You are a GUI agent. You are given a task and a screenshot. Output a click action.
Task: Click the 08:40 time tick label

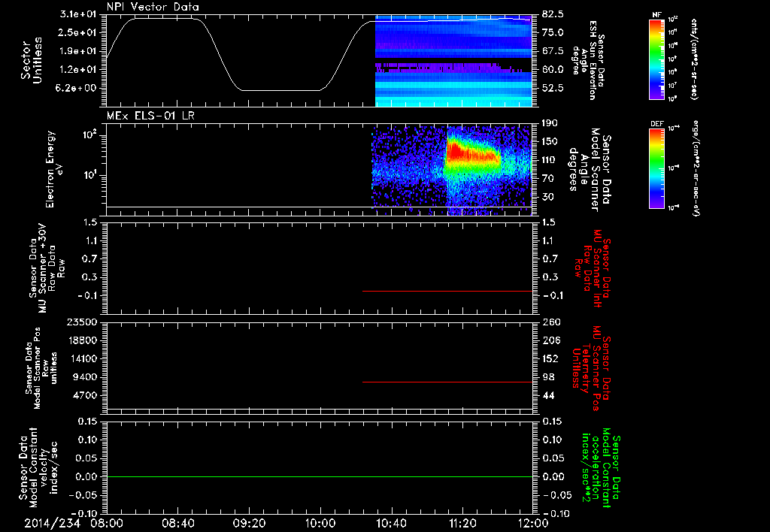(177, 524)
